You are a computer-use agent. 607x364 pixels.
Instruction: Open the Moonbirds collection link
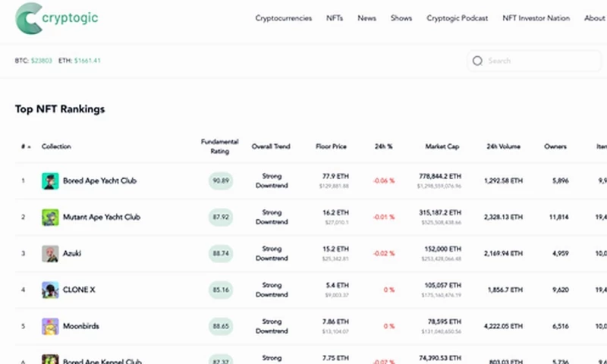click(x=81, y=326)
